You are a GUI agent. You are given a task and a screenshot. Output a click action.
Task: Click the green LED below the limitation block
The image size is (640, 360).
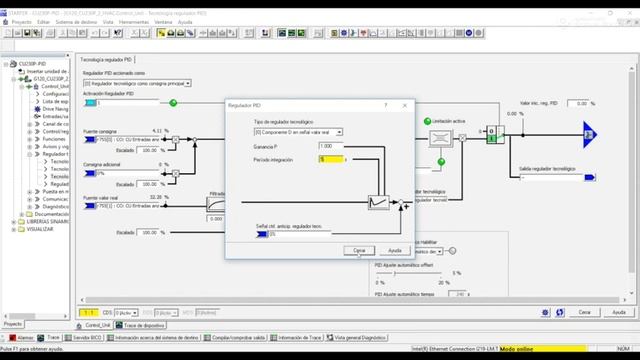[x=441, y=162]
